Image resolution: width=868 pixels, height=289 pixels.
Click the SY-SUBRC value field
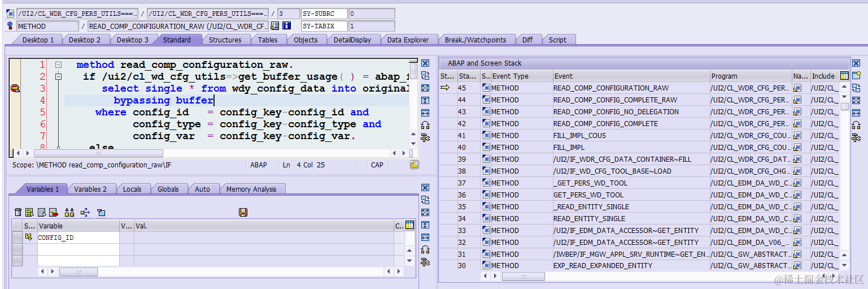pos(371,13)
